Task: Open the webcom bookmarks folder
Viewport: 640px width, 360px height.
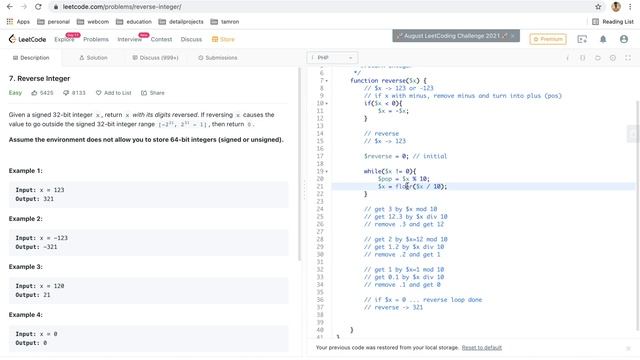Action: (x=93, y=22)
